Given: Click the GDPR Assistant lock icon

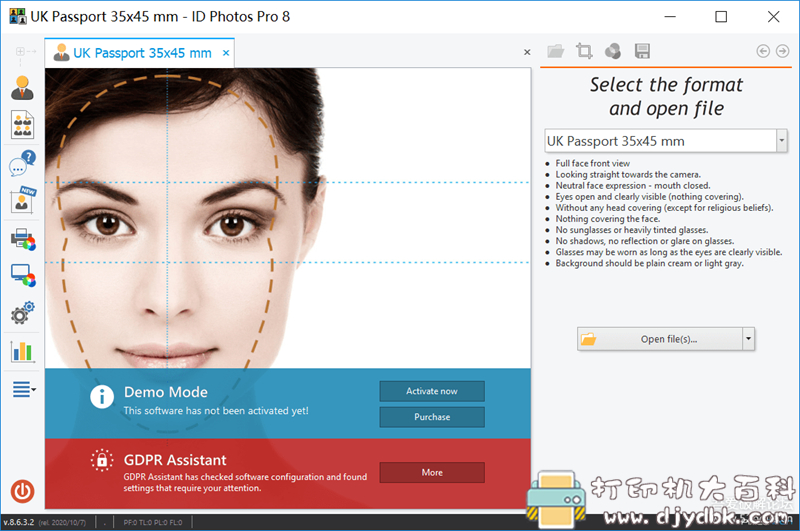Looking at the screenshot, I should tap(102, 460).
